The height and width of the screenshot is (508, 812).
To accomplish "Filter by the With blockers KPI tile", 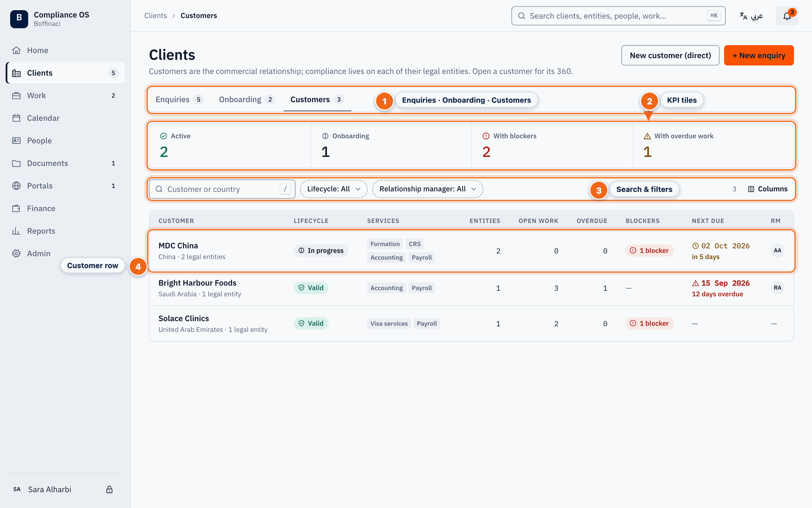I will 552,146.
